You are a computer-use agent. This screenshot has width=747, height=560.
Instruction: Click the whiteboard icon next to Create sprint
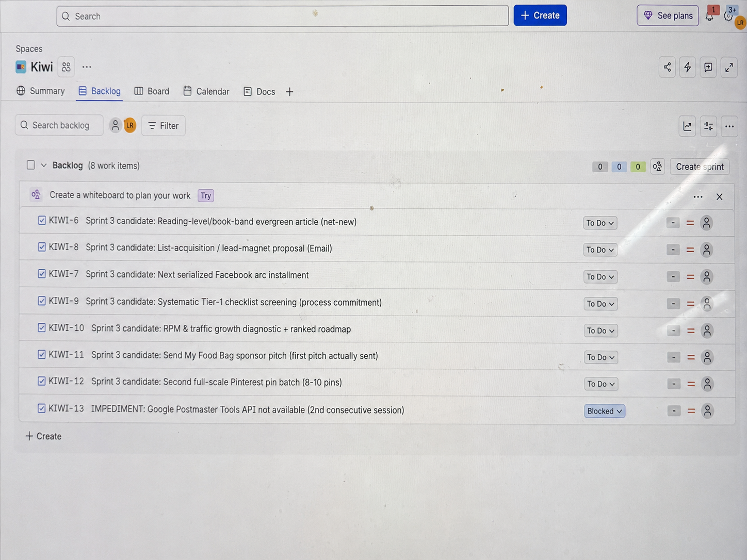tap(657, 167)
